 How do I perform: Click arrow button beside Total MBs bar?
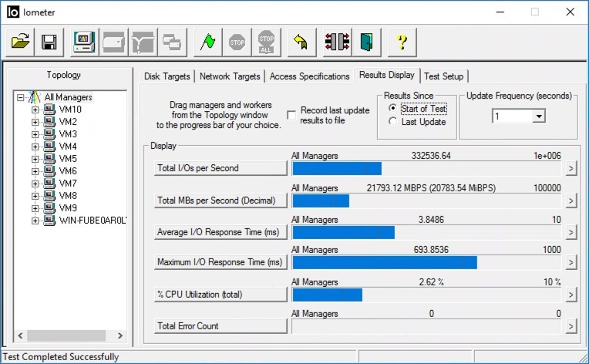pos(571,201)
